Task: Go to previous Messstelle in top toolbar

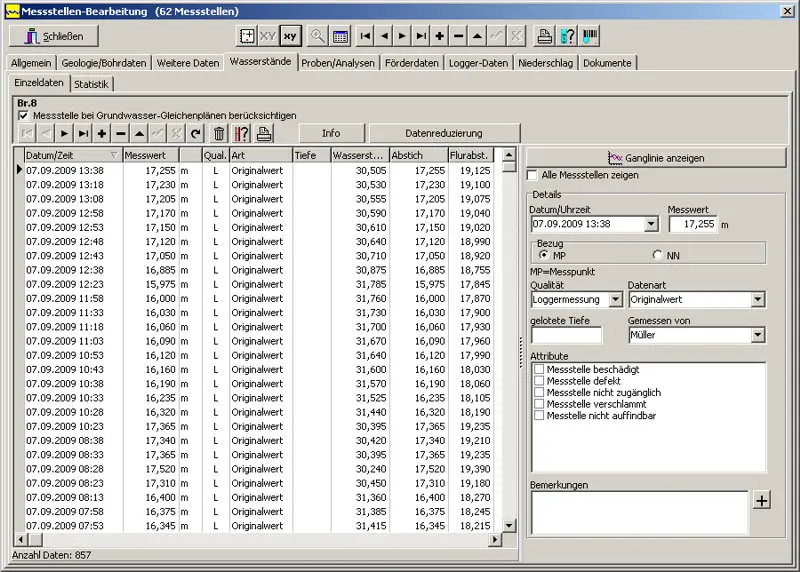Action: [384, 36]
